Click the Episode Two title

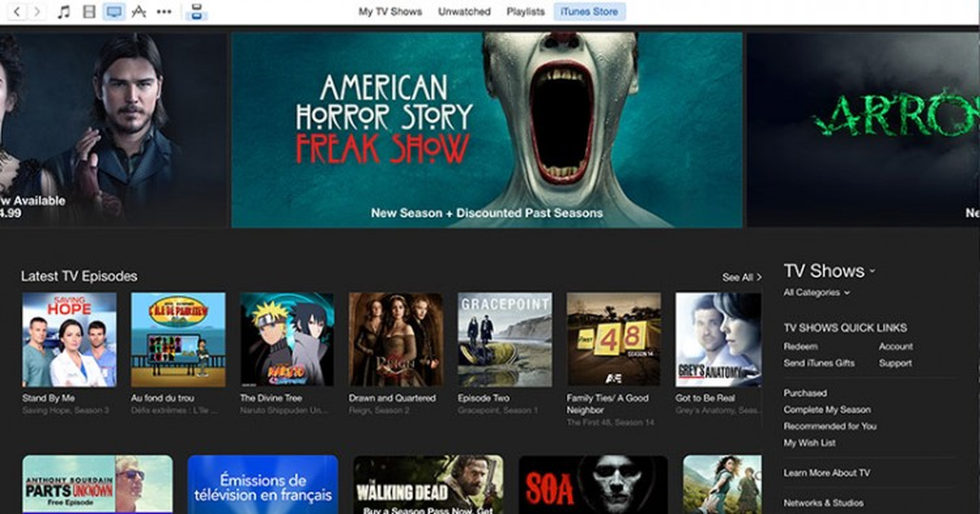click(484, 398)
